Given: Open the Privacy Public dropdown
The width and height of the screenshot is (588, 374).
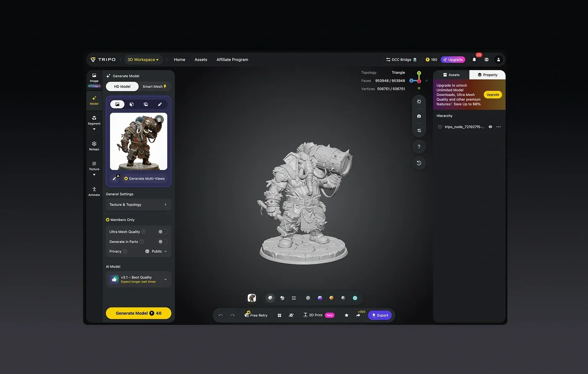Looking at the screenshot, I should (x=156, y=251).
